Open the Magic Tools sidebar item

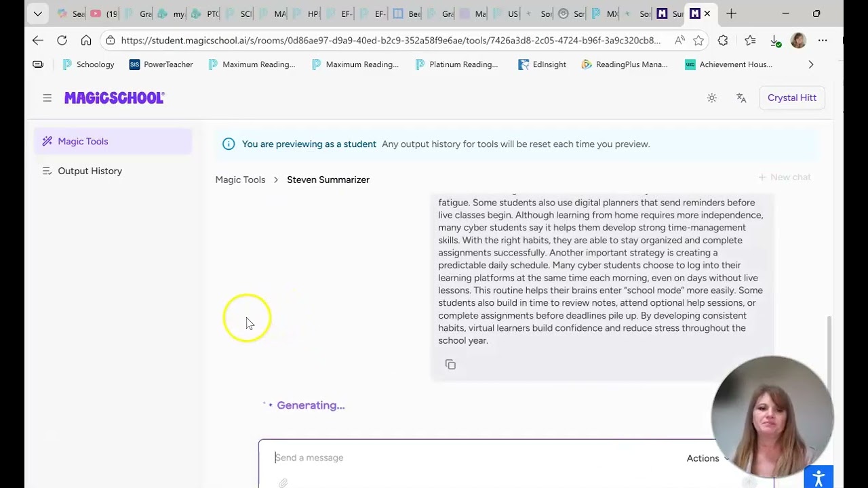[x=113, y=141]
